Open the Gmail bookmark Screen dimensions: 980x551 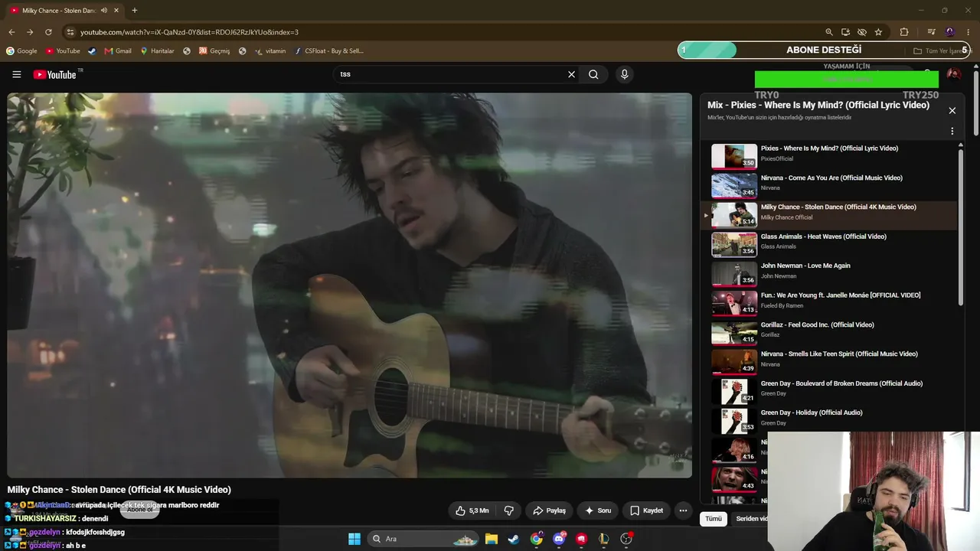(x=118, y=51)
